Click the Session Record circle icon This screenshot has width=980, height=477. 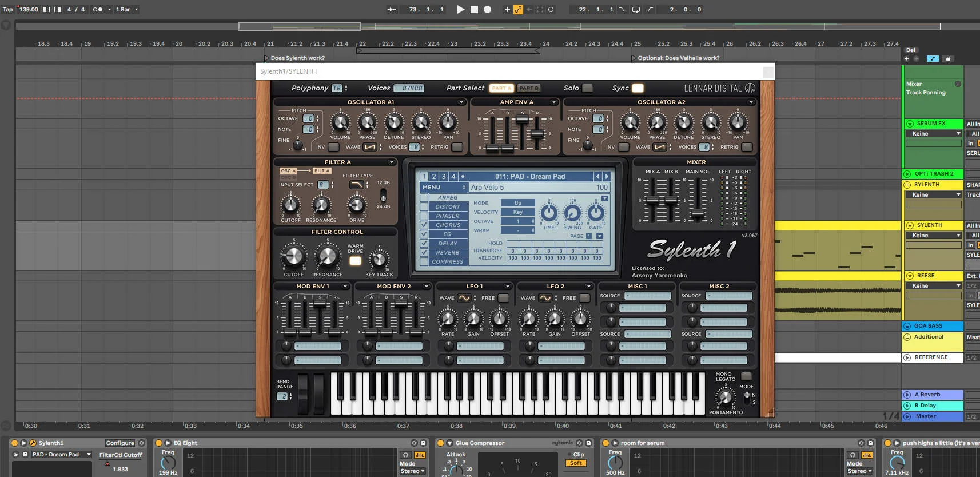pyautogui.click(x=551, y=9)
